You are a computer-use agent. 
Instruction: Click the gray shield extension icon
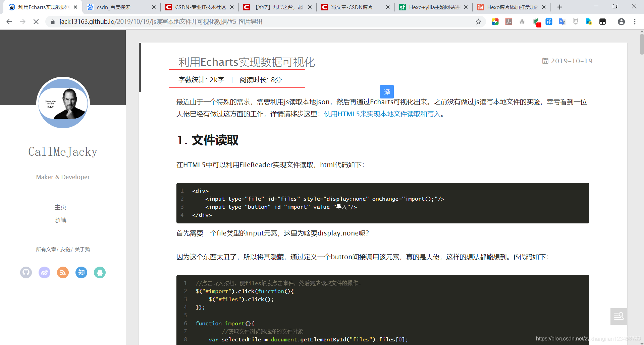tap(576, 22)
